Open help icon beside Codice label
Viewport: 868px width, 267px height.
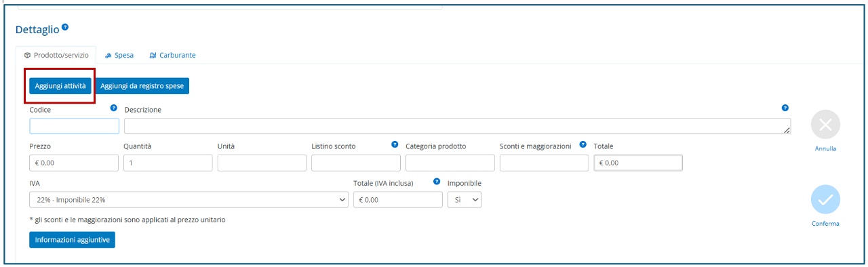pyautogui.click(x=114, y=108)
